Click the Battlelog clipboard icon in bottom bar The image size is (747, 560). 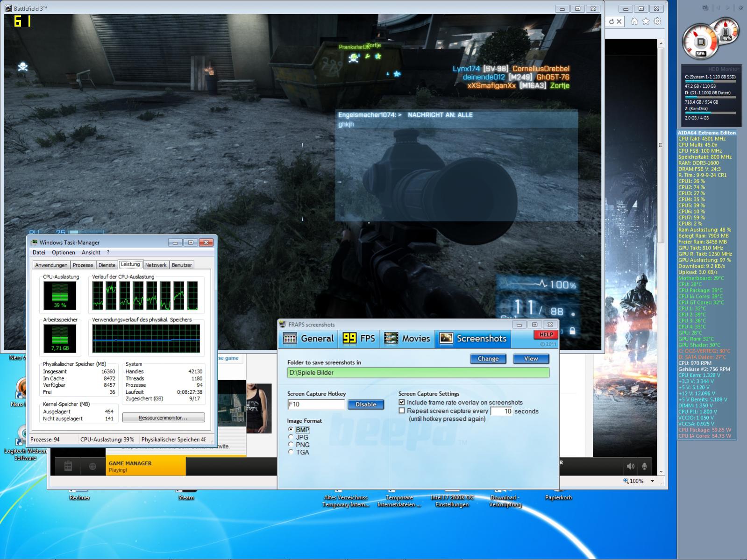click(68, 466)
